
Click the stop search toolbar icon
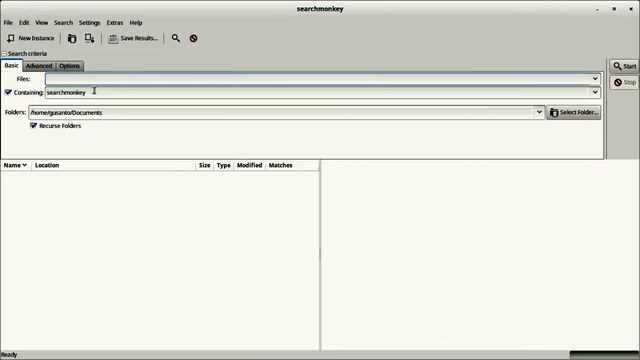193,38
